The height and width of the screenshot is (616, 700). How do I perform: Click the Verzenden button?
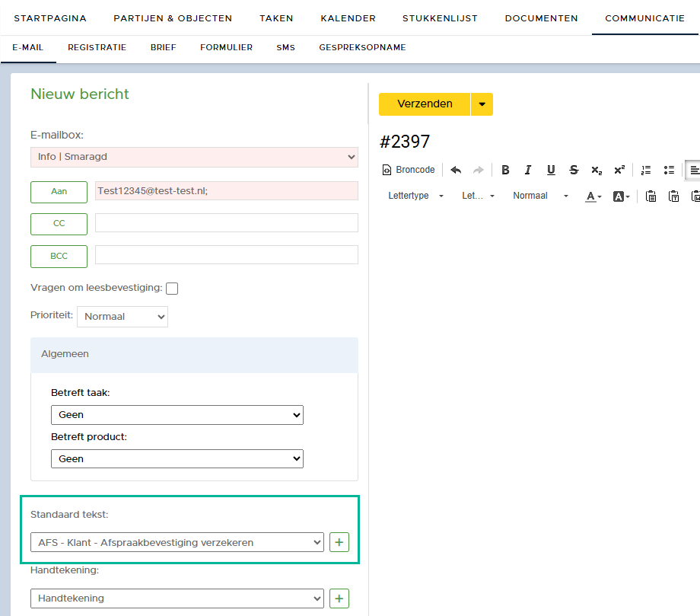click(x=425, y=104)
